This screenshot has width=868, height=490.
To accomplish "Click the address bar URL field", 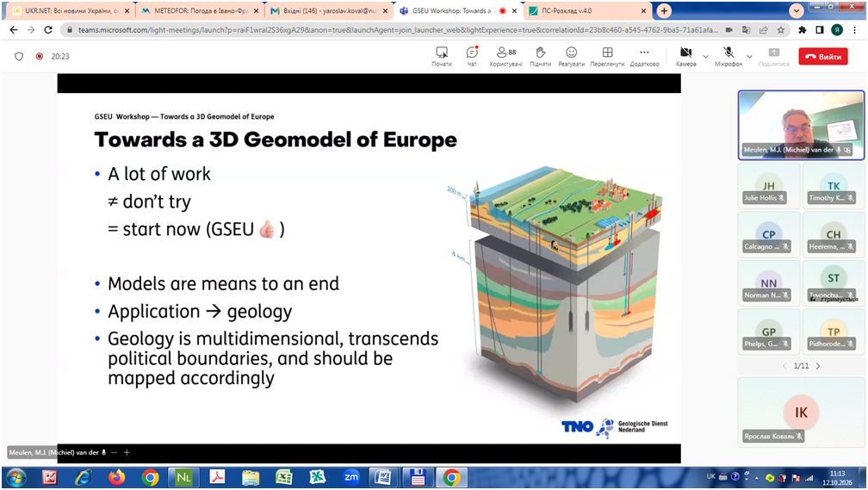I will 398,30.
